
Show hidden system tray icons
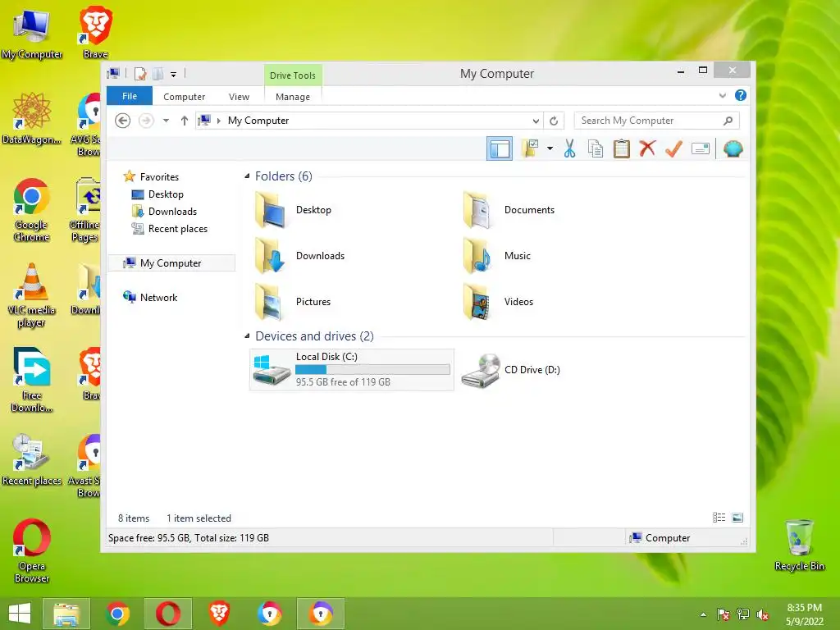point(703,614)
